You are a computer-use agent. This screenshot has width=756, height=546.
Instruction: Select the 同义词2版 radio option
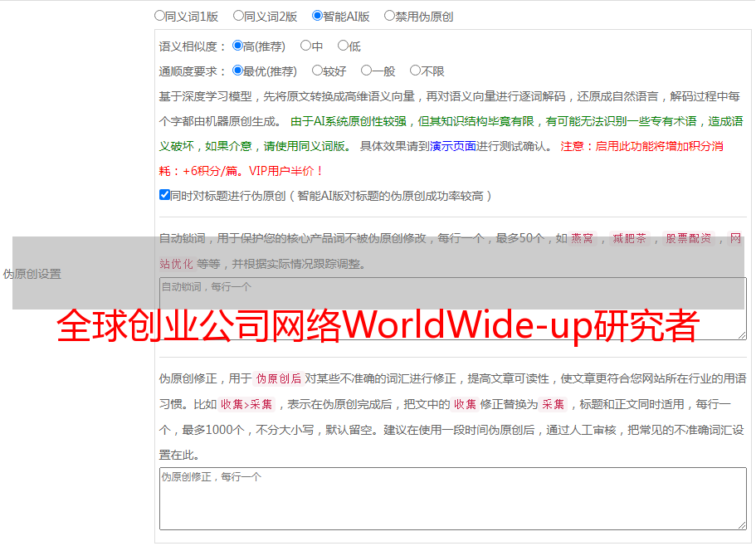tap(238, 16)
